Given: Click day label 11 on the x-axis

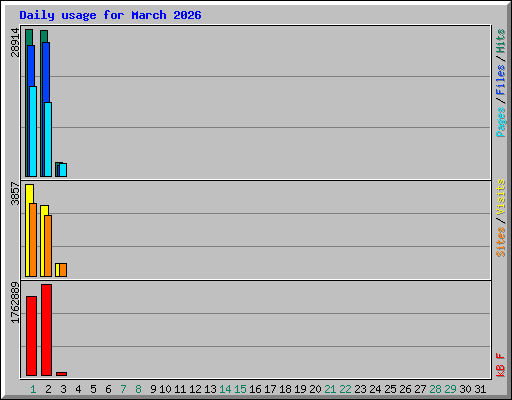Looking at the screenshot, I should (x=180, y=389).
